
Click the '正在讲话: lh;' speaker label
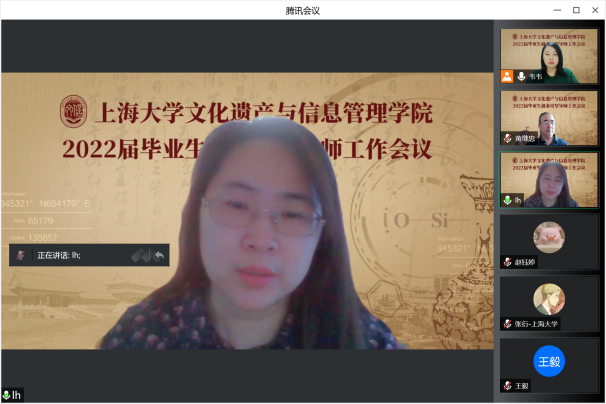(59, 255)
